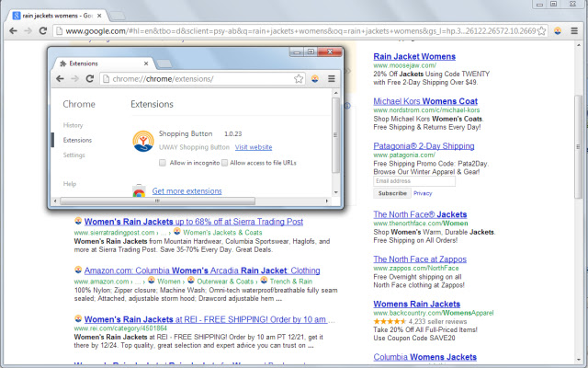Click scroll left arrow in Extensions window

(55, 201)
